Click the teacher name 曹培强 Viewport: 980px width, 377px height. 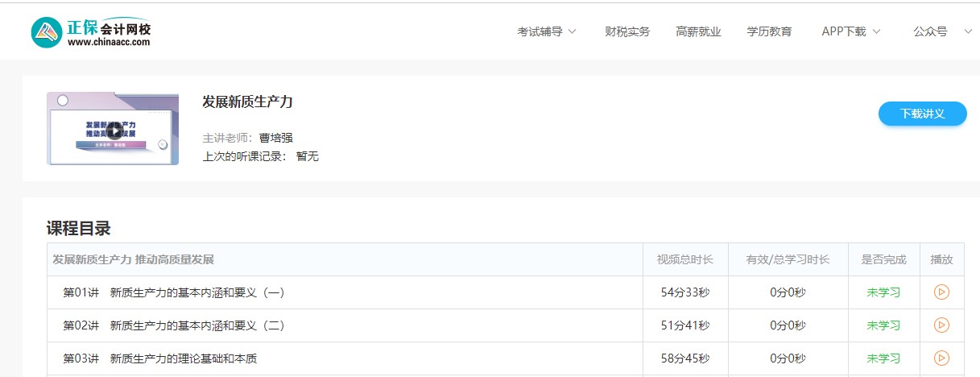click(x=276, y=138)
